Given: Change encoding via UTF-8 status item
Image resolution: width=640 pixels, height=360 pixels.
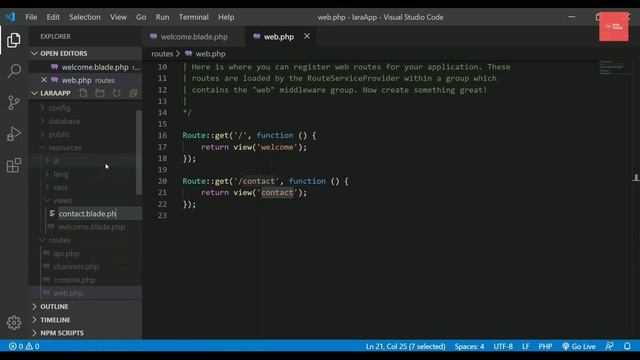Looking at the screenshot, I should point(503,346).
